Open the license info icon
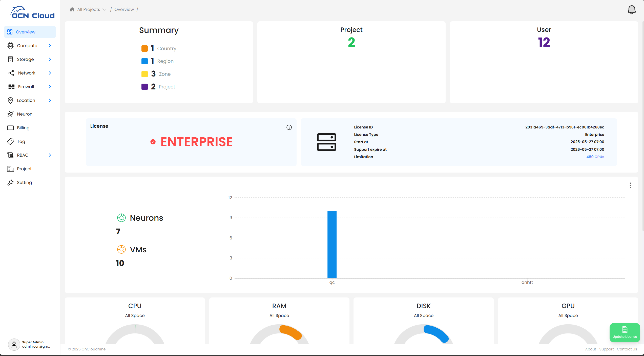 [289, 127]
